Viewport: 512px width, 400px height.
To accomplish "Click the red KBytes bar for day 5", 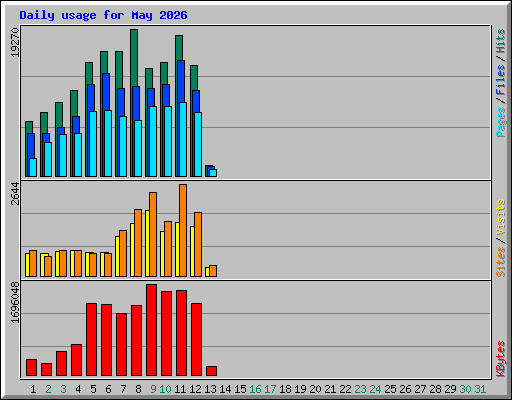I will click(91, 340).
